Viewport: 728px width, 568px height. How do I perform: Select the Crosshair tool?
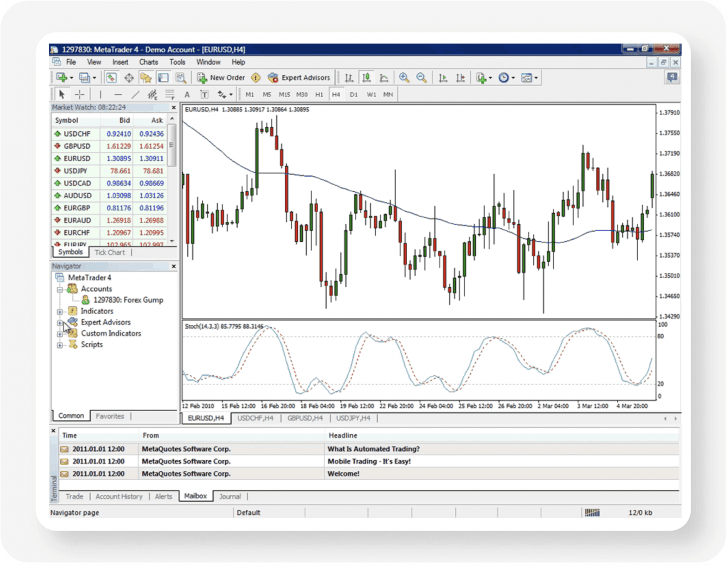coord(80,94)
